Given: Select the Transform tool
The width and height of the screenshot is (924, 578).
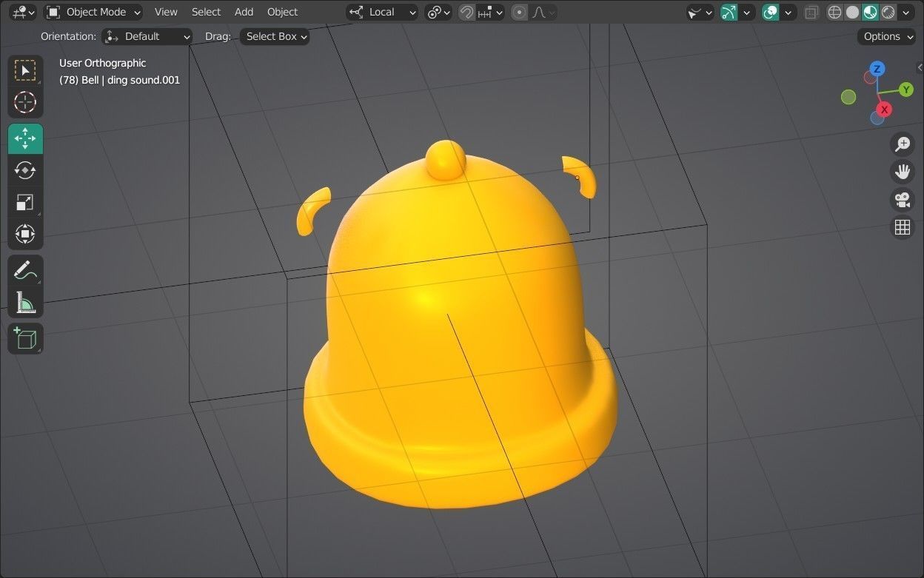Looking at the screenshot, I should [x=25, y=234].
